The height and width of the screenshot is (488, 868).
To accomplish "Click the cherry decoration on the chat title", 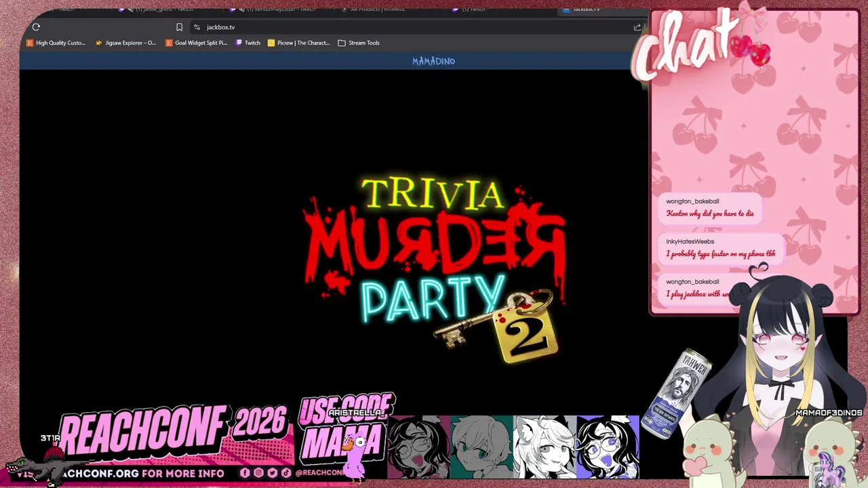I will pyautogui.click(x=751, y=49).
